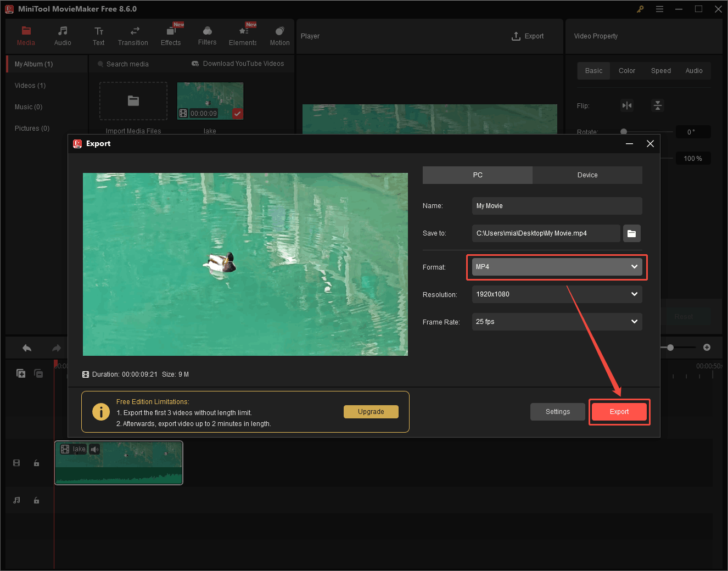Open the Motion tab
The image size is (728, 571).
coord(279,36)
